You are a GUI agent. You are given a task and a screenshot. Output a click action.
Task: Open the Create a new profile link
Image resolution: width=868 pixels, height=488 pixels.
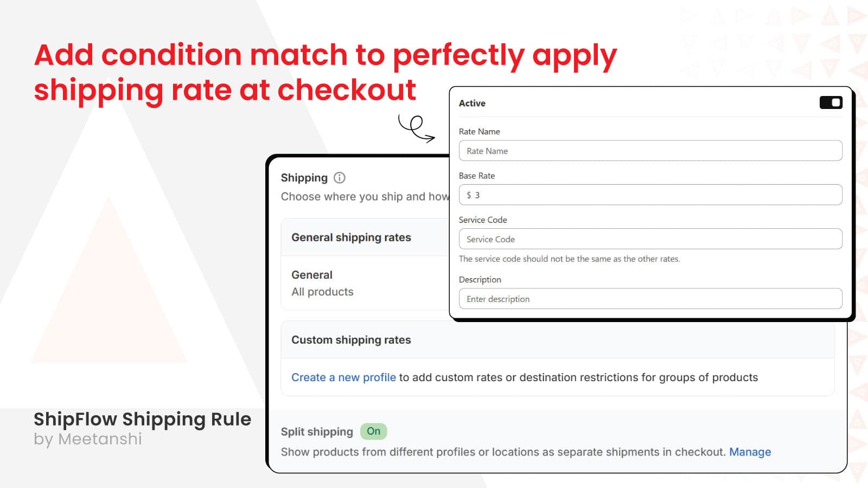point(343,377)
